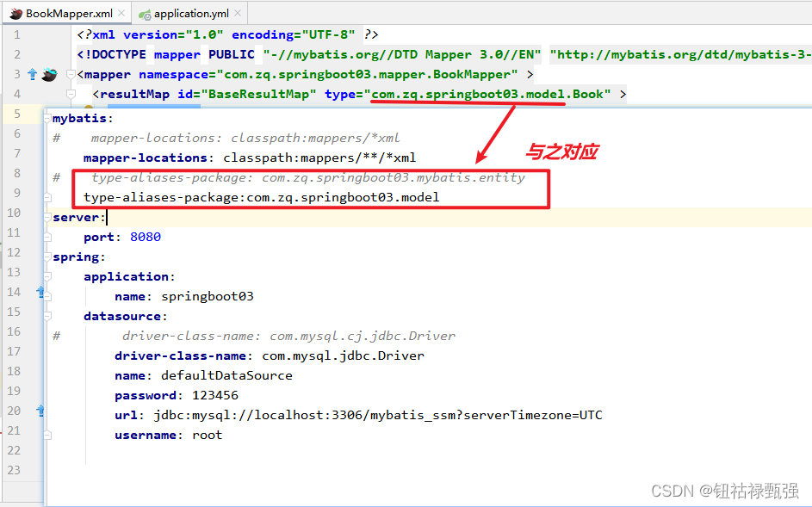Click the # comment marker beside line 16

56,336
